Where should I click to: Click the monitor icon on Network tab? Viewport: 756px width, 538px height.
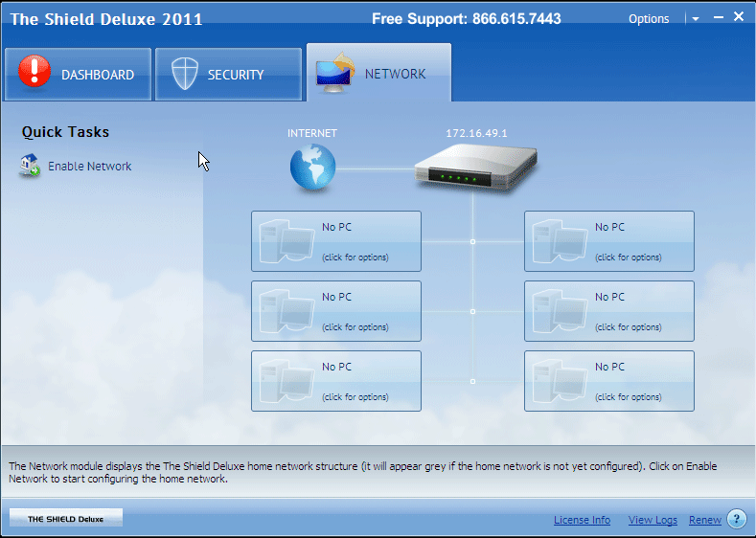[335, 73]
